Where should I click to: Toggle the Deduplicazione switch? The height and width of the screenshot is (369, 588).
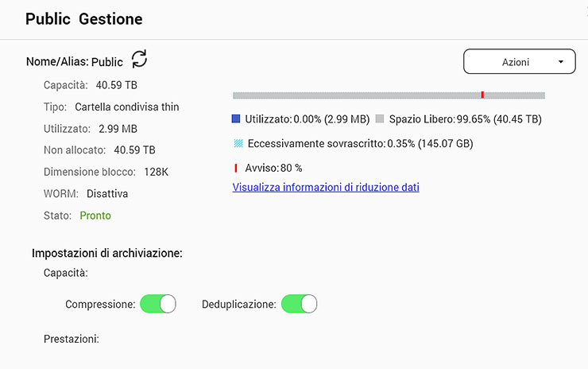tap(299, 304)
